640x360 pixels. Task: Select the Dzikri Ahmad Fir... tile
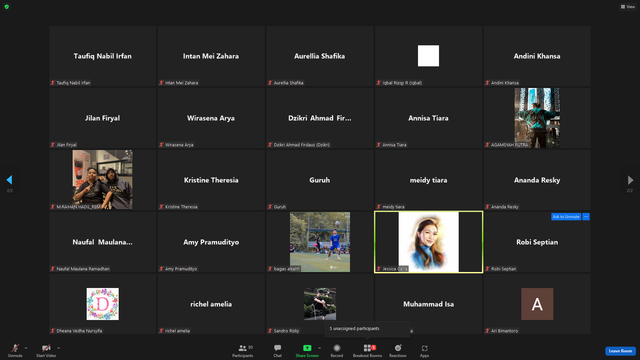click(320, 118)
